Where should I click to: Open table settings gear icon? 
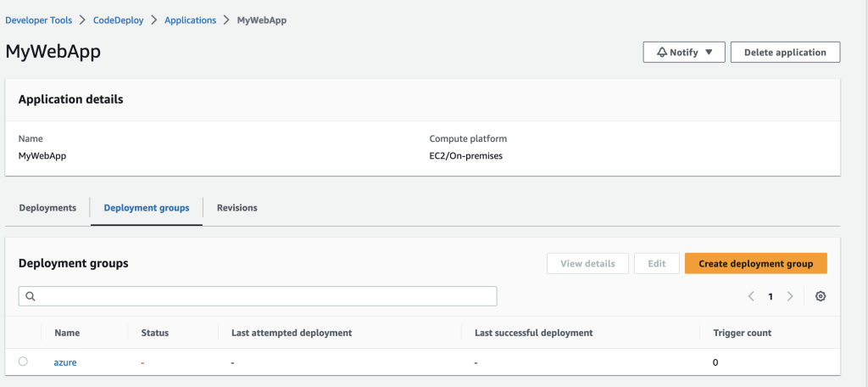[x=821, y=297]
